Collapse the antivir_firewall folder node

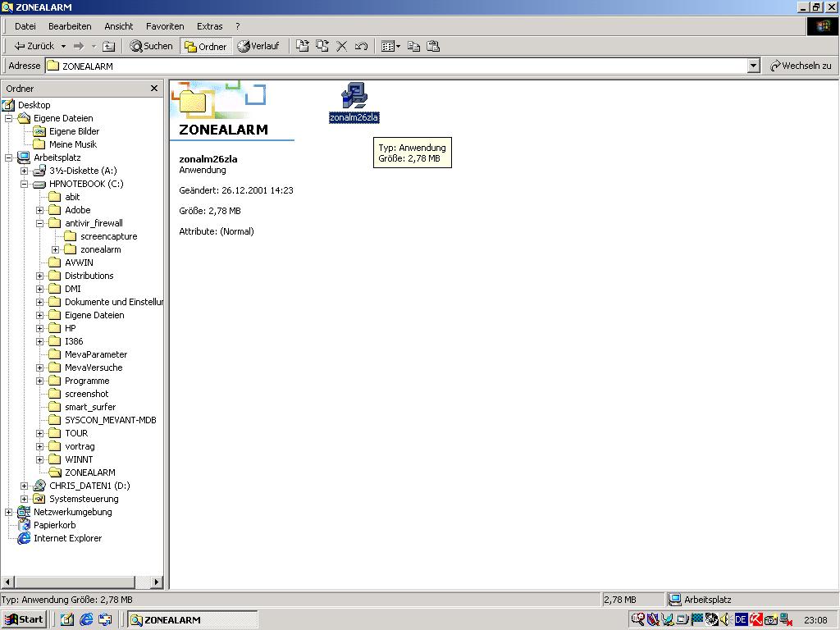point(39,223)
